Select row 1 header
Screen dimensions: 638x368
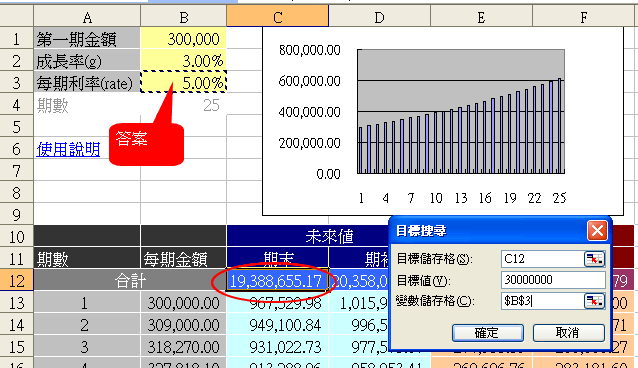click(x=16, y=39)
